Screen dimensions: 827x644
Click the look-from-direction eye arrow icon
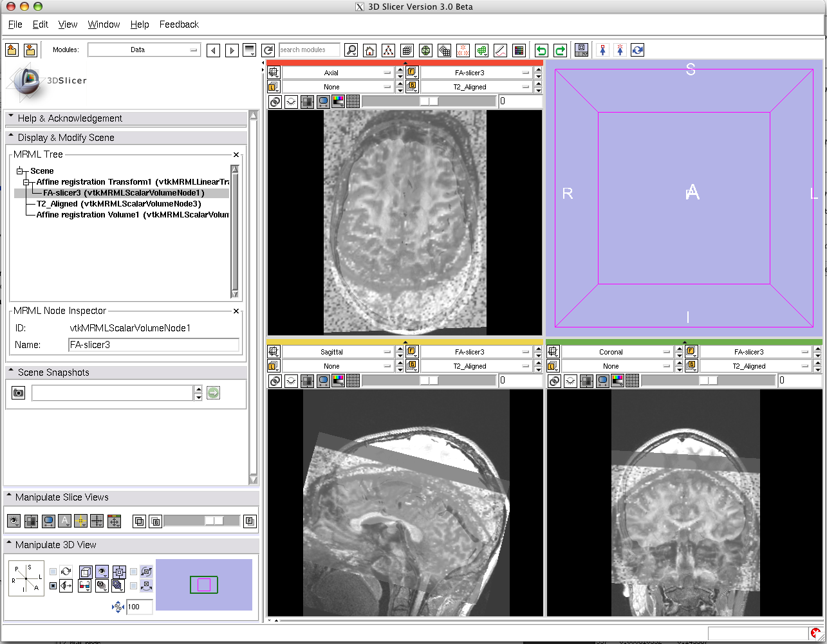tap(66, 585)
